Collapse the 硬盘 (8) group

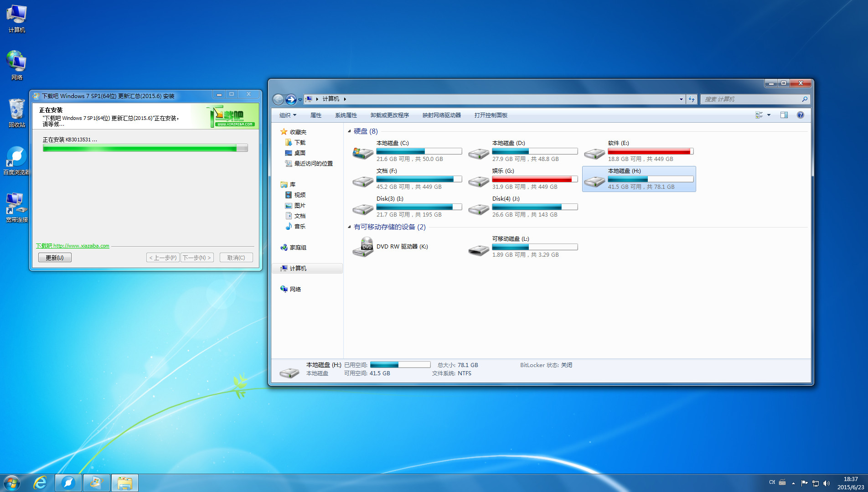349,131
